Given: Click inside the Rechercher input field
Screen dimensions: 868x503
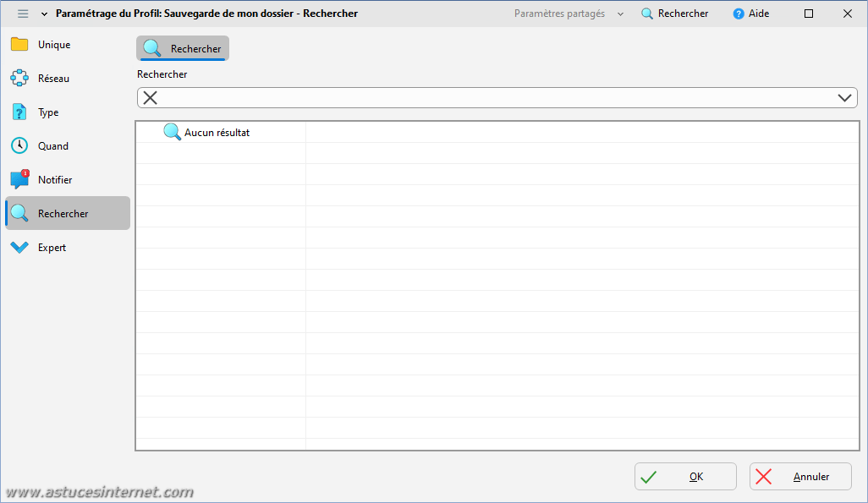Looking at the screenshot, I should coord(491,97).
